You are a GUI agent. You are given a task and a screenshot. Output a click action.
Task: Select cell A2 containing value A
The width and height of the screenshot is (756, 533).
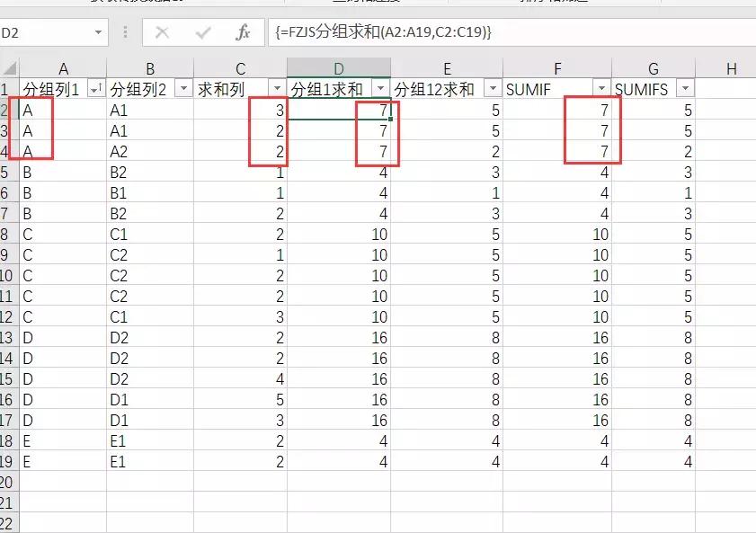[63, 107]
